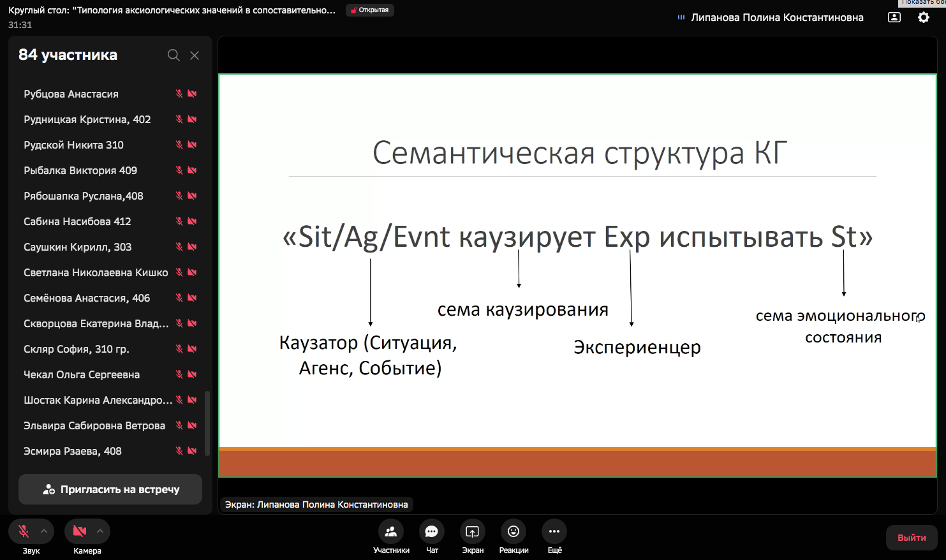Screen dimensions: 946x560
Task: Select participant Светлана Николаевна Кишко
Action: click(x=96, y=272)
